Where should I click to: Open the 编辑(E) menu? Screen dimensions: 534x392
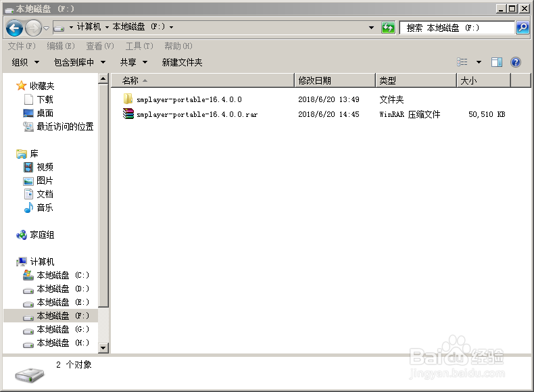[x=61, y=46]
